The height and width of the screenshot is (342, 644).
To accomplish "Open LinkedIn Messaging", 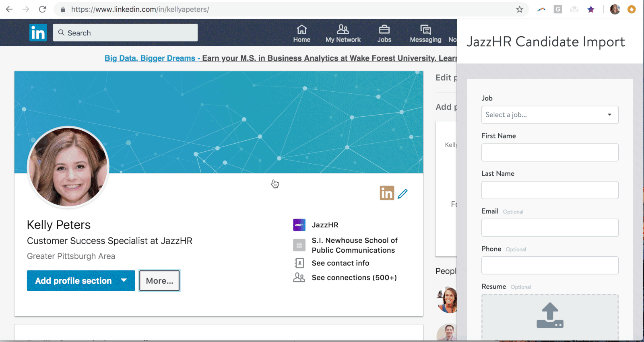I will (425, 34).
